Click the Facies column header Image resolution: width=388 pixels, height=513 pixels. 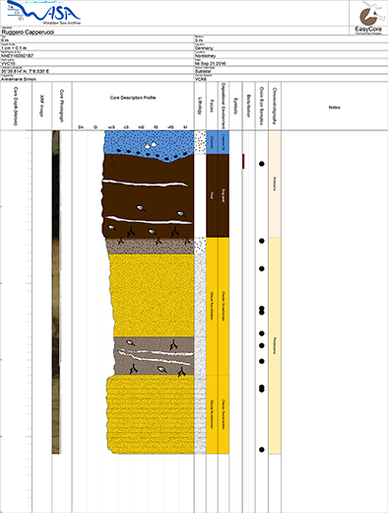(x=212, y=106)
